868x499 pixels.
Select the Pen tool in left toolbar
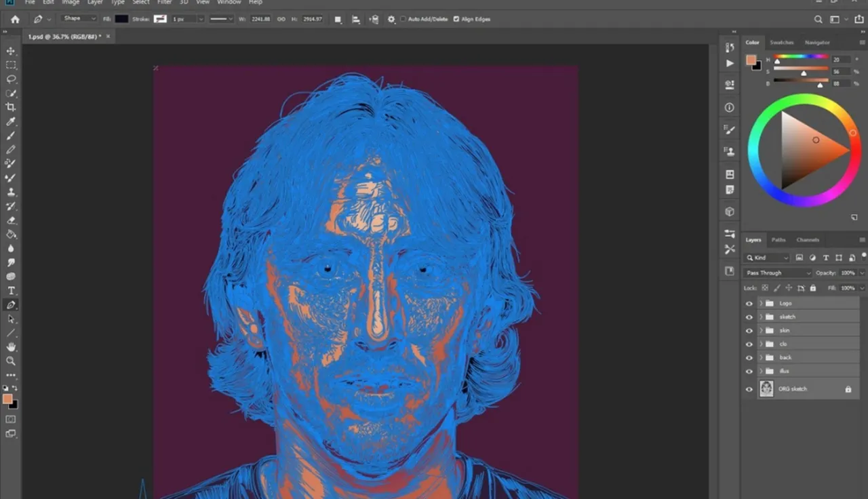point(11,304)
